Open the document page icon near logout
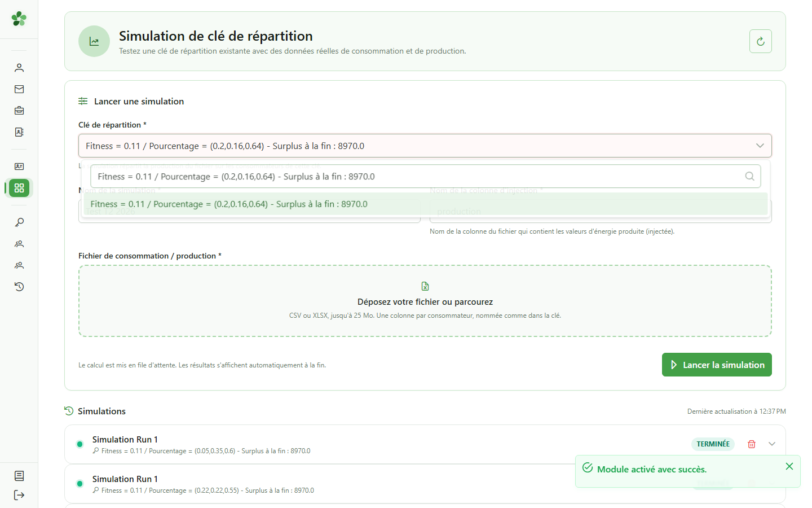 pos(19,476)
